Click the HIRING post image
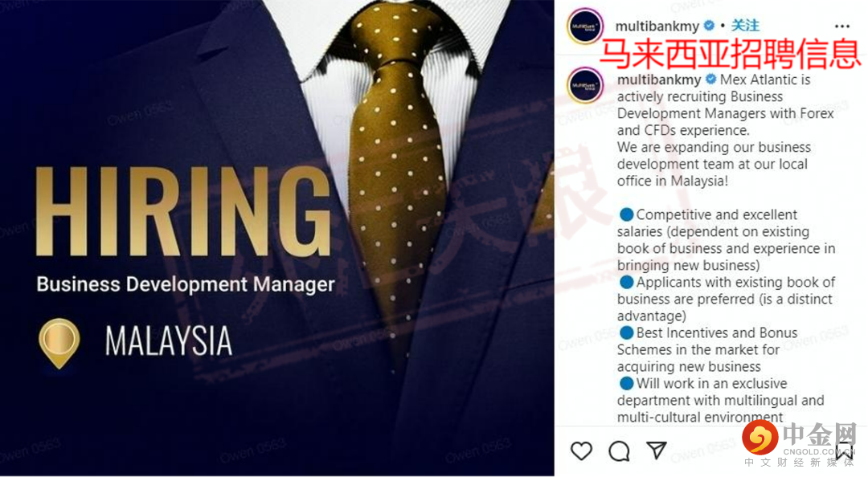The height and width of the screenshot is (477, 868). 276,238
